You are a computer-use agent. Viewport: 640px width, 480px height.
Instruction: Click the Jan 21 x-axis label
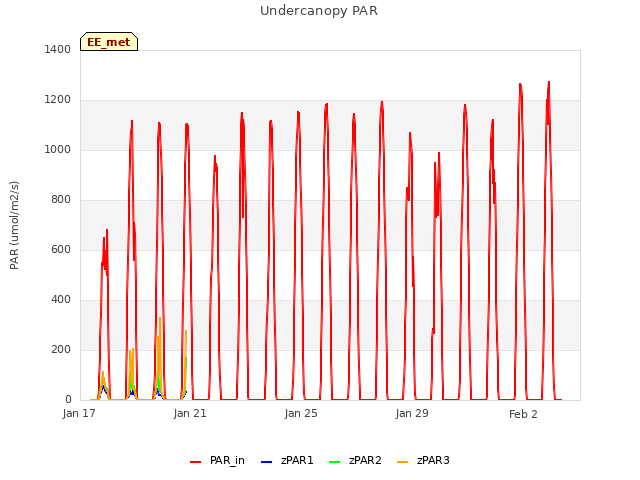click(190, 413)
